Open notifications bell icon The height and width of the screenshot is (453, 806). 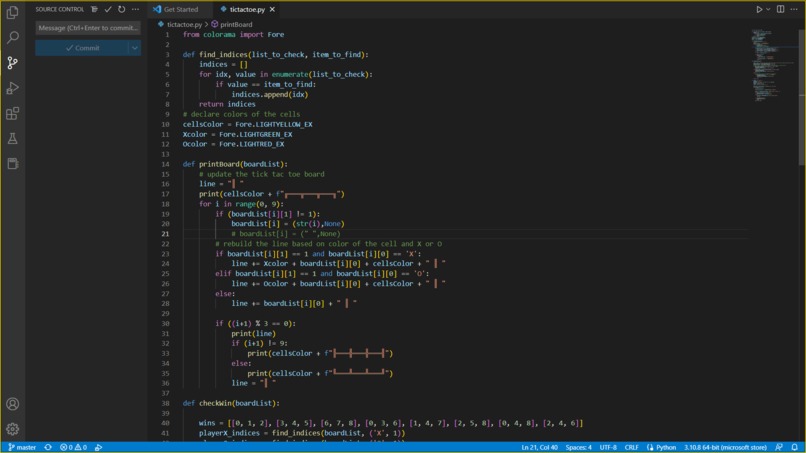point(795,447)
